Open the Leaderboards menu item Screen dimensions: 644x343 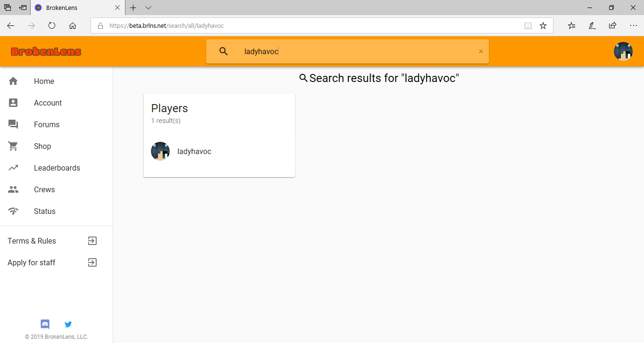[x=57, y=168]
